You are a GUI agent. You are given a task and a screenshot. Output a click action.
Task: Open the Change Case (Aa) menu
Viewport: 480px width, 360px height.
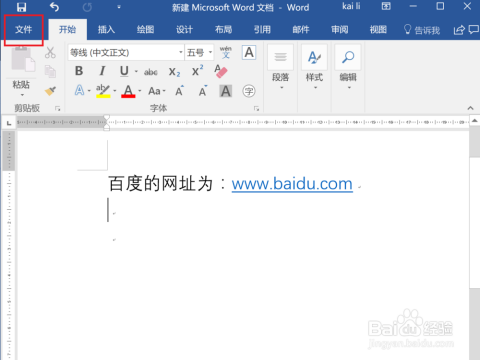click(157, 91)
